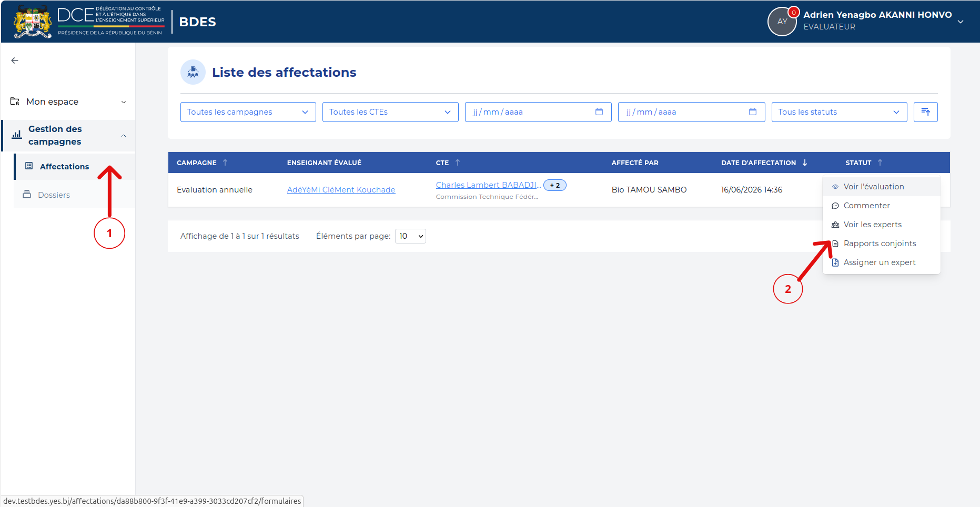This screenshot has height=507, width=980.
Task: Open the notification badge on the avatar
Action: click(794, 13)
